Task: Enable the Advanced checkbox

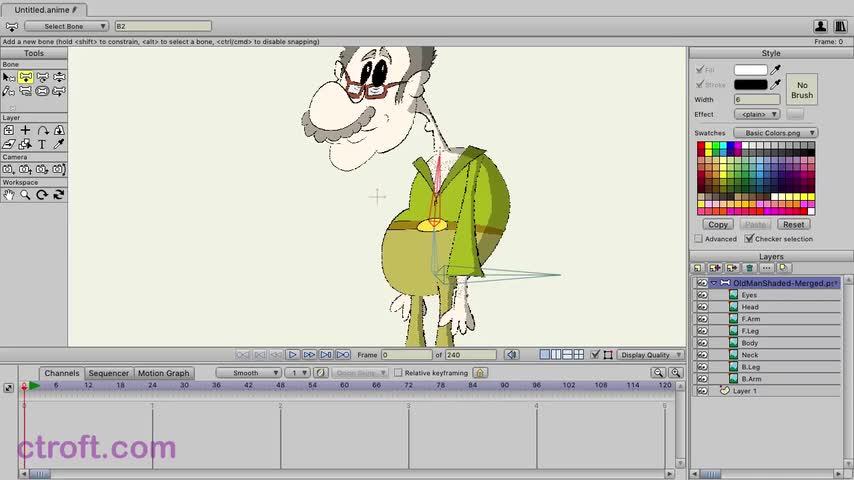Action: point(699,239)
